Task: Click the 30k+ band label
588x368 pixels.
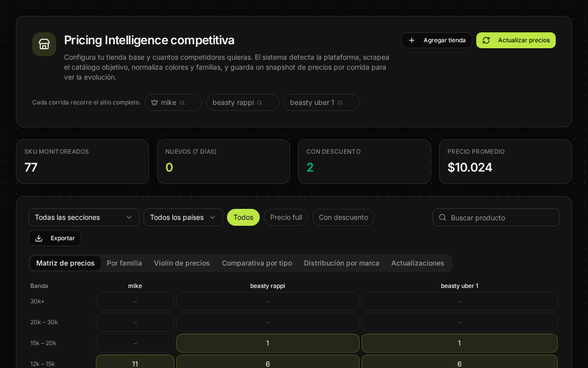Action: (37, 301)
